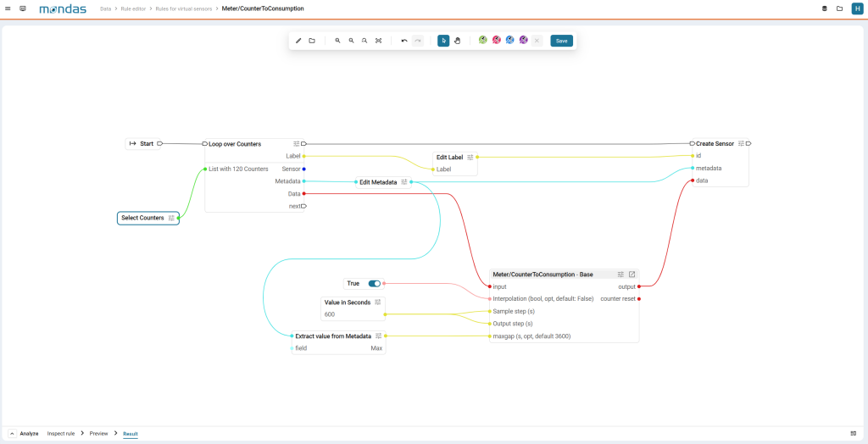Switch to the Inspect rule tab
Screen dimensions: 868x444
(61, 433)
